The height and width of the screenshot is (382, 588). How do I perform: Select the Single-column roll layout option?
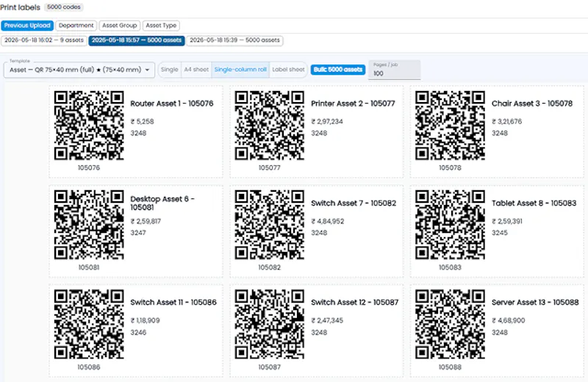coord(240,70)
